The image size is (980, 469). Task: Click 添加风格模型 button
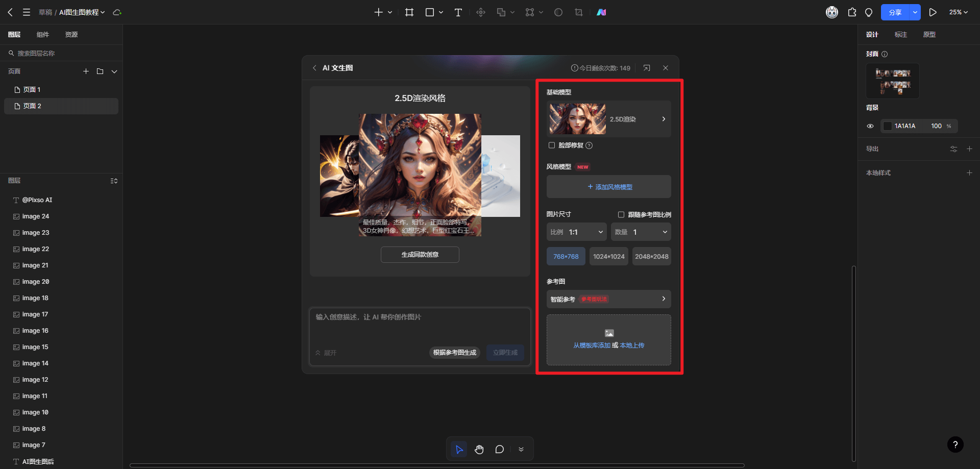[x=609, y=187]
